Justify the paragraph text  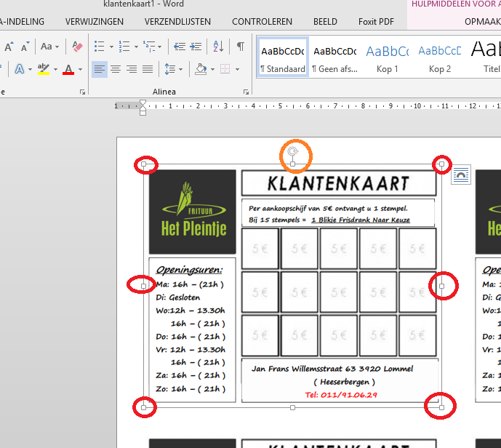click(x=148, y=69)
